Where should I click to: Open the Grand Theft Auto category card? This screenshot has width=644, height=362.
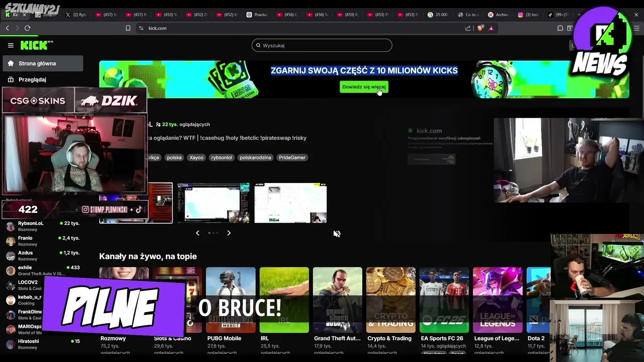tap(338, 300)
